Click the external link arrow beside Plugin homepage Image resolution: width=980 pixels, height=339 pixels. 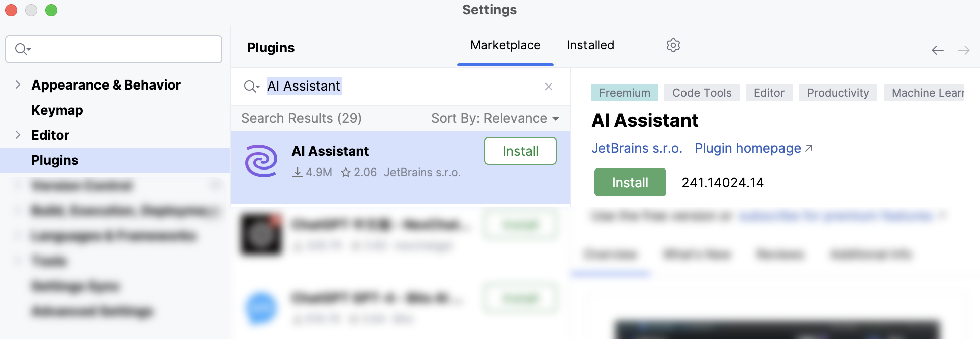(x=809, y=148)
